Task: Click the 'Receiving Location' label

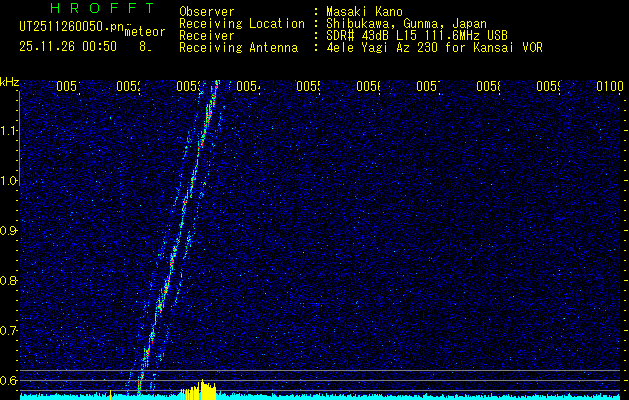Action: (x=242, y=24)
